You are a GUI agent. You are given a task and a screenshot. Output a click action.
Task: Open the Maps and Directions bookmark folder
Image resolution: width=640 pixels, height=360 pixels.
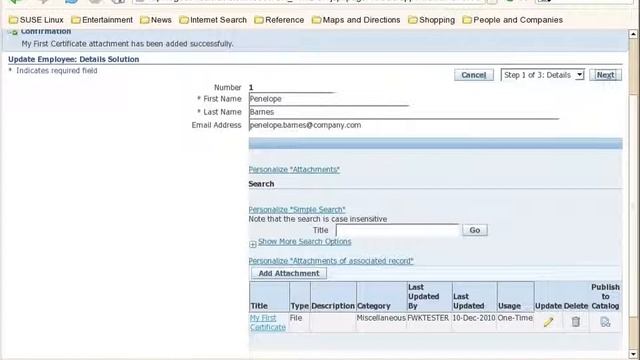click(x=356, y=20)
